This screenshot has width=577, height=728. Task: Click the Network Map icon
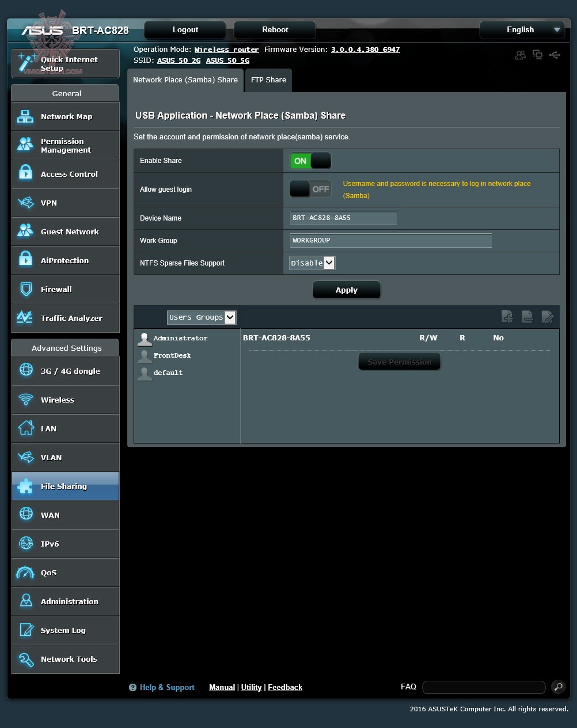tap(25, 116)
